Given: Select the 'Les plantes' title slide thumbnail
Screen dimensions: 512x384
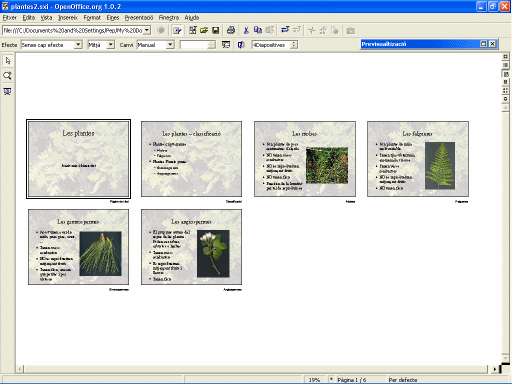Looking at the screenshot, I should coord(78,159).
